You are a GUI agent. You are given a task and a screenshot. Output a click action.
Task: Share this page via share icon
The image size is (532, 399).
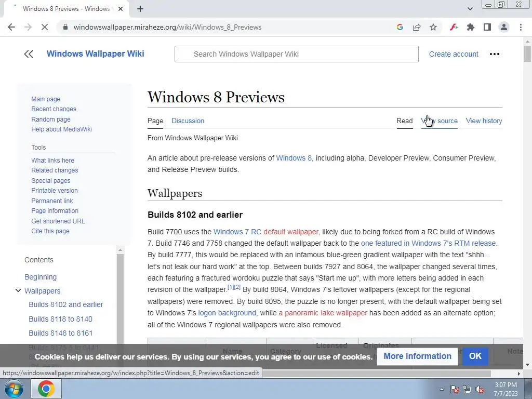pyautogui.click(x=417, y=27)
